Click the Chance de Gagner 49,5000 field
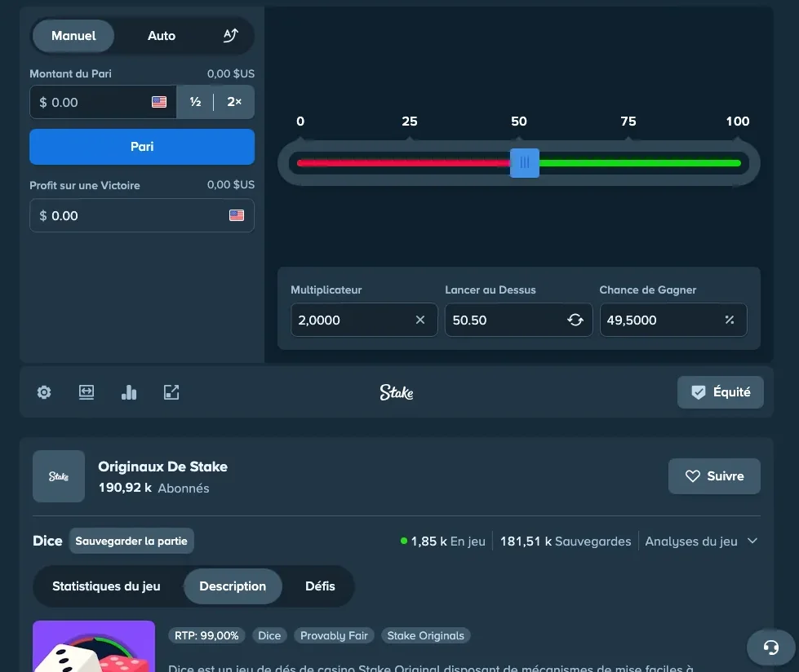The image size is (799, 672). [673, 320]
